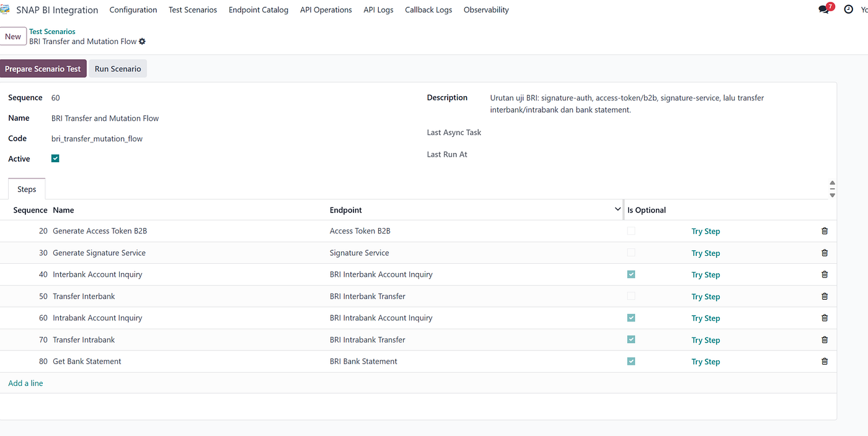Viewport: 868px width, 436px height.
Task: Open the Configuration menu
Action: coord(133,10)
